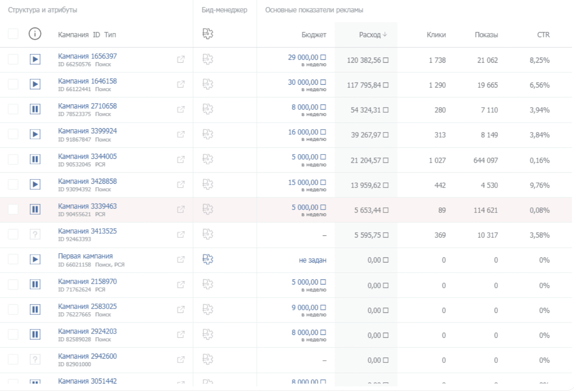The image size is (574, 392).
Task: Click the Показы column header
Action: click(x=486, y=35)
